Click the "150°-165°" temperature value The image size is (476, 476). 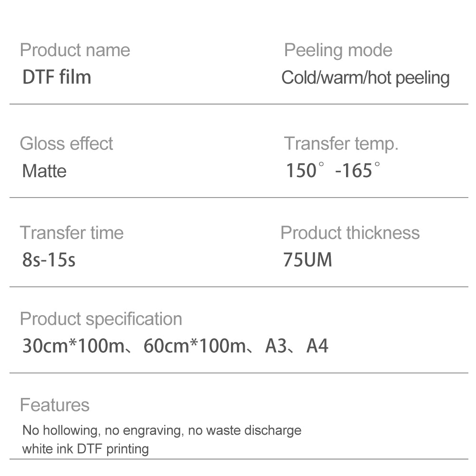coord(333,170)
